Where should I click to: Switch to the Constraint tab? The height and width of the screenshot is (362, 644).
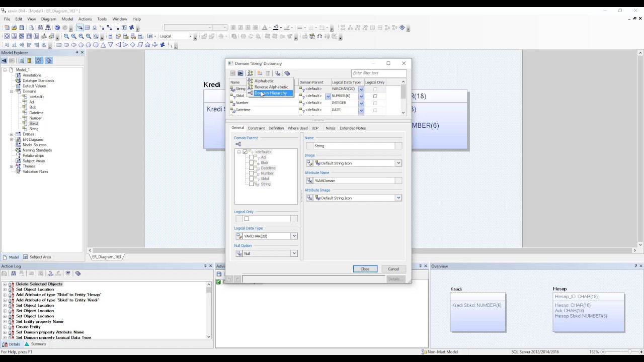[x=256, y=128]
